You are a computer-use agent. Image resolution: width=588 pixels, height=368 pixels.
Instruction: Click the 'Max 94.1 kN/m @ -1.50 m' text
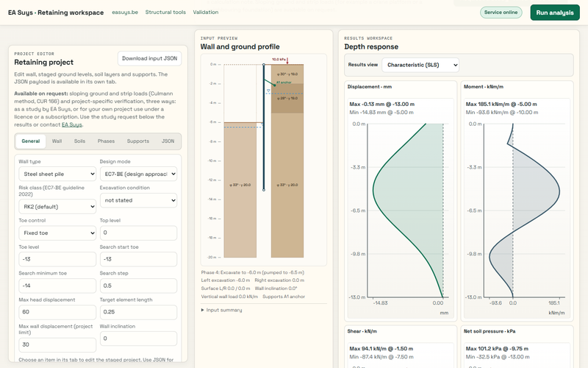coord(381,349)
